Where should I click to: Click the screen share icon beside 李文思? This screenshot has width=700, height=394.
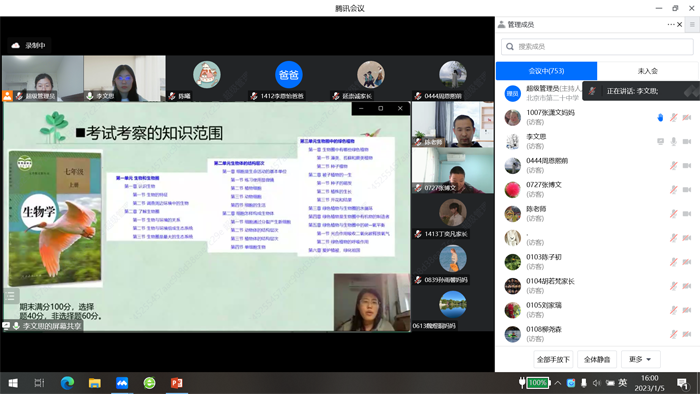(x=660, y=141)
